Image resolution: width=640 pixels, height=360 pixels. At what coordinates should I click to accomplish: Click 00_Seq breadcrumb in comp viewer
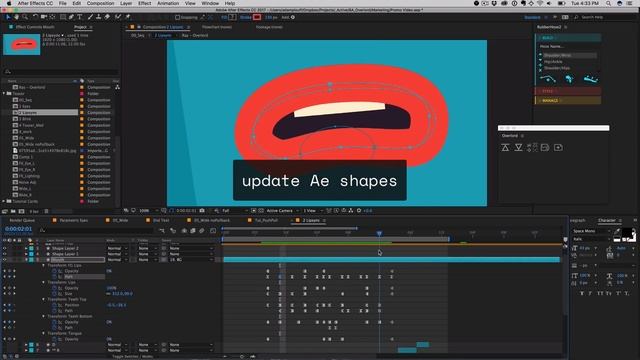coord(138,36)
